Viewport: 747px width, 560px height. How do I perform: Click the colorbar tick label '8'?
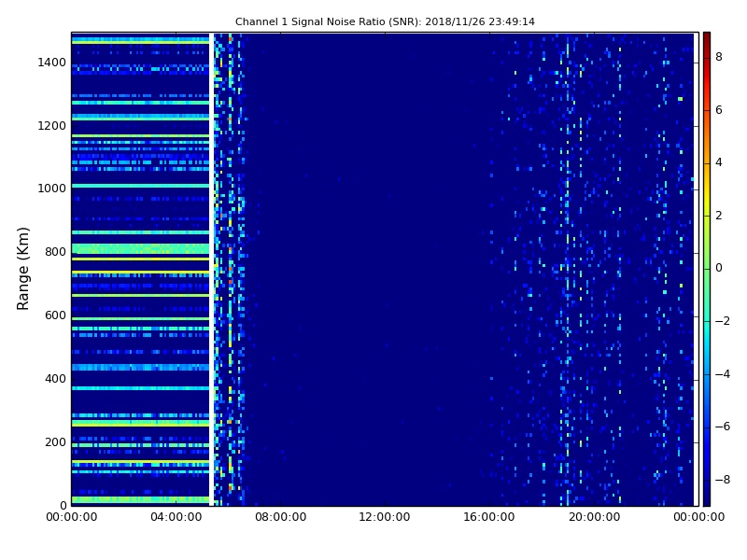coord(719,57)
